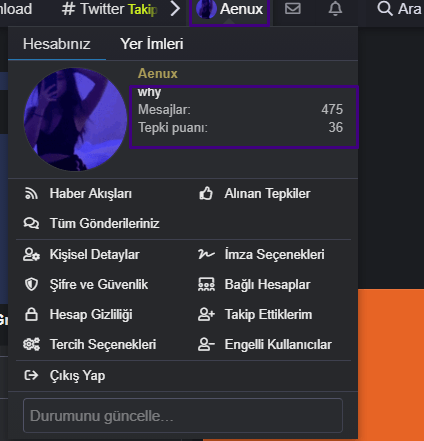View Alınan Tepkiler

(267, 194)
